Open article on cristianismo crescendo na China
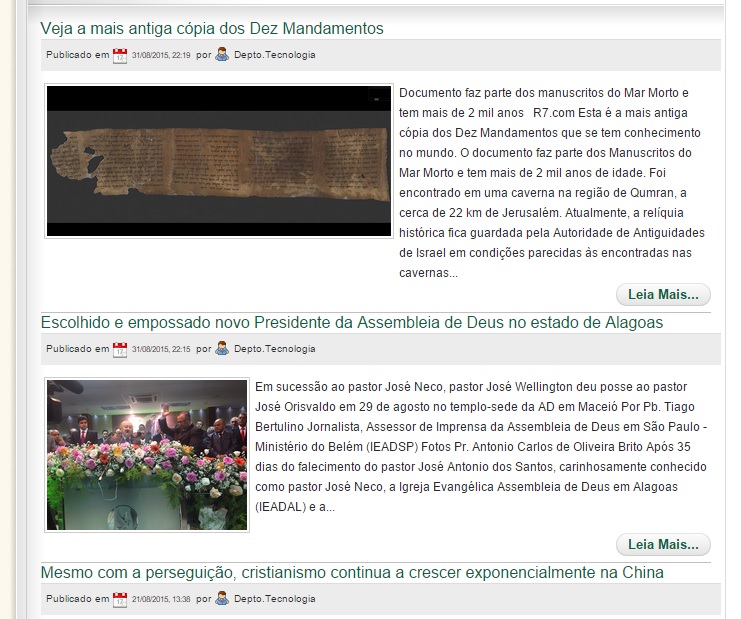 click(352, 573)
